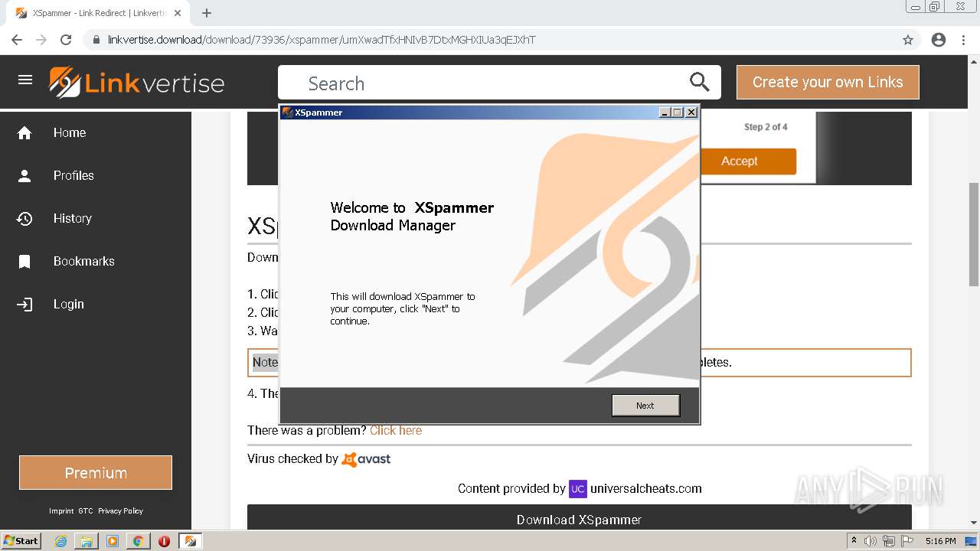This screenshot has width=980, height=551.
Task: Open History in the sidebar
Action: (73, 218)
